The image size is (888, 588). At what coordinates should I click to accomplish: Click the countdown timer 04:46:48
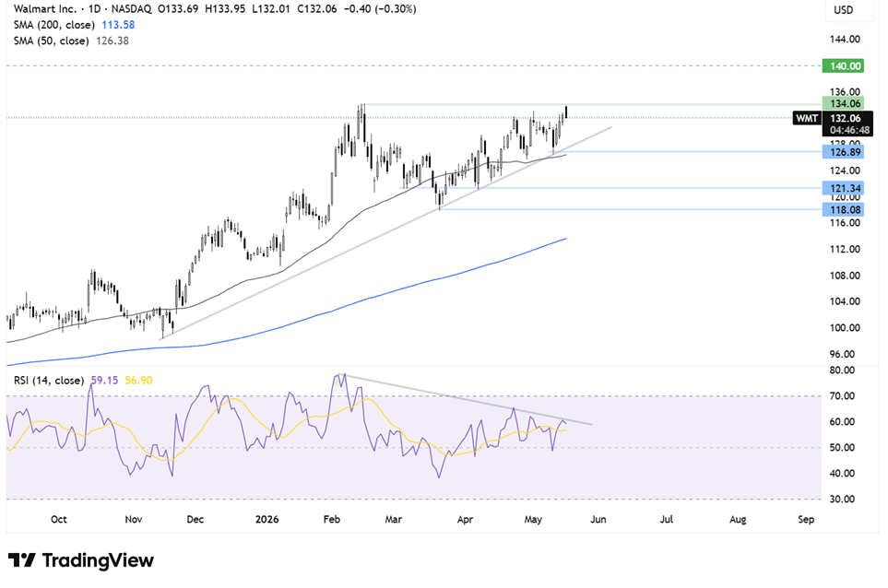pyautogui.click(x=849, y=130)
